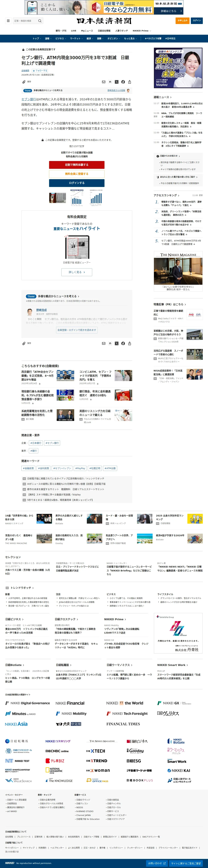The image size is (208, 868).
Task: Click 初割で無料体験する red button
Action: tap(77, 165)
